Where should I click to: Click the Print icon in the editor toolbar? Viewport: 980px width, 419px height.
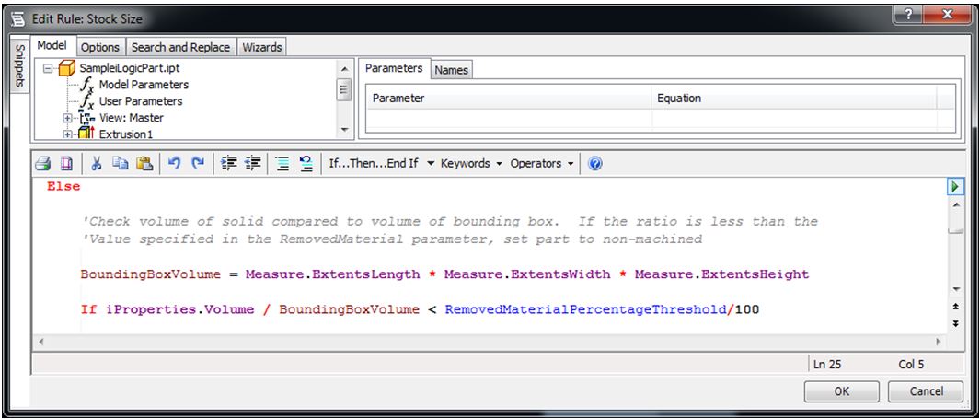pos(42,164)
